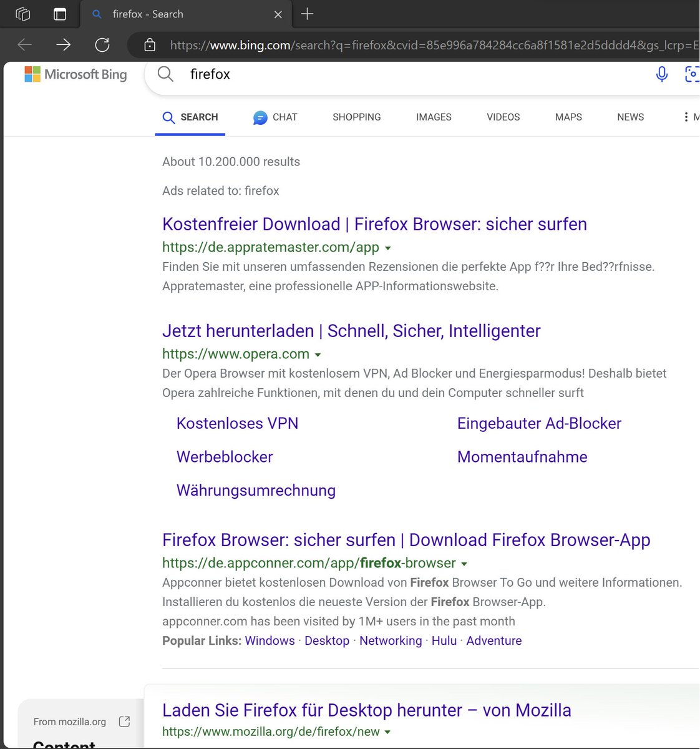
Task: Select the SEARCH tab
Action: (190, 117)
